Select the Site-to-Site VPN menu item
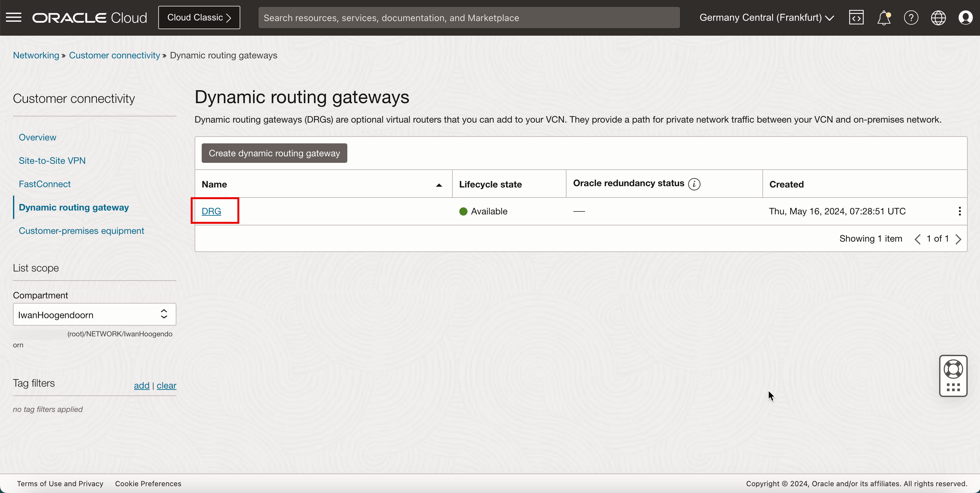 point(52,161)
